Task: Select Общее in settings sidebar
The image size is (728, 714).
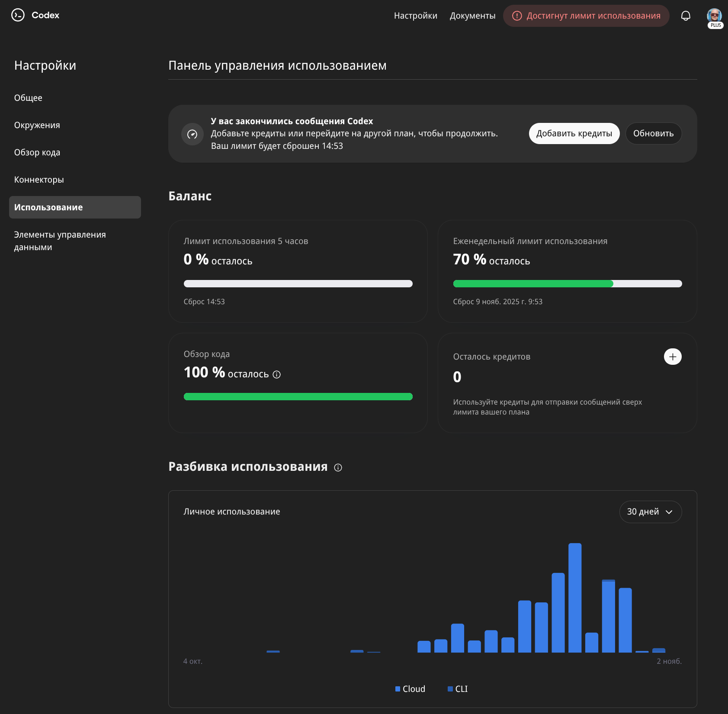Action: 28,98
